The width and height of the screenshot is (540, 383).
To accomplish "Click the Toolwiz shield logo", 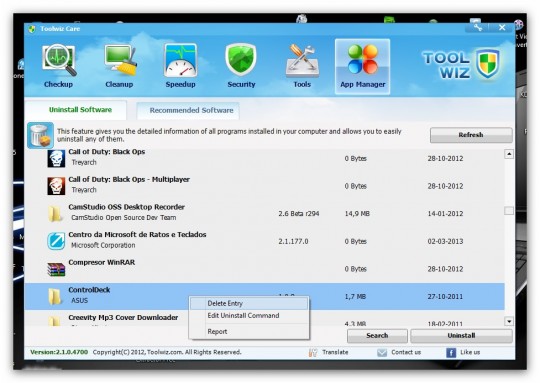I will [488, 63].
